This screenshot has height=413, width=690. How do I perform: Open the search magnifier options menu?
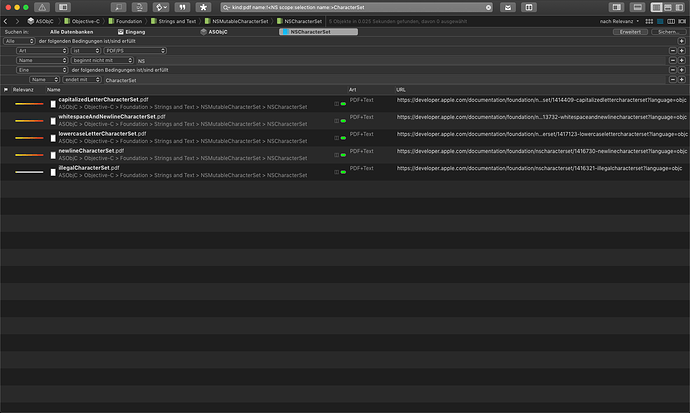(227, 7)
